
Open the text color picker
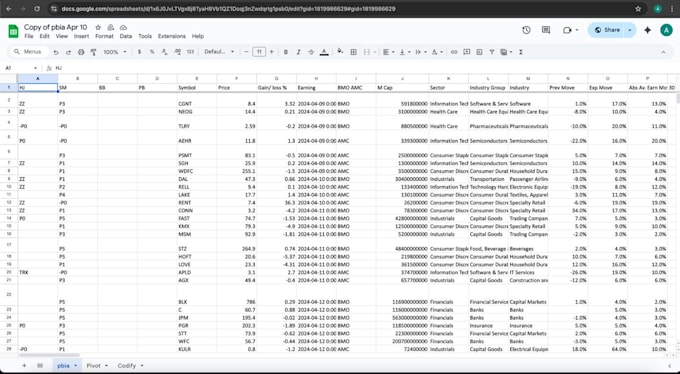pyautogui.click(x=324, y=52)
